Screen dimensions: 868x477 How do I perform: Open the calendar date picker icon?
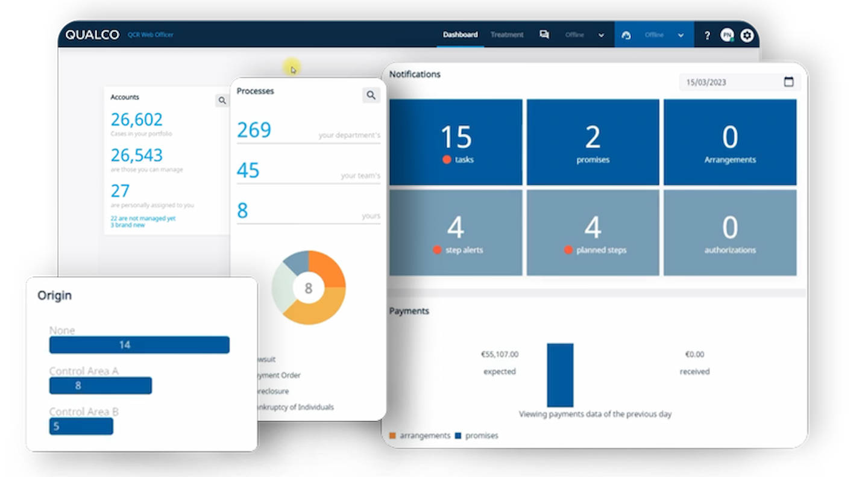tap(788, 82)
